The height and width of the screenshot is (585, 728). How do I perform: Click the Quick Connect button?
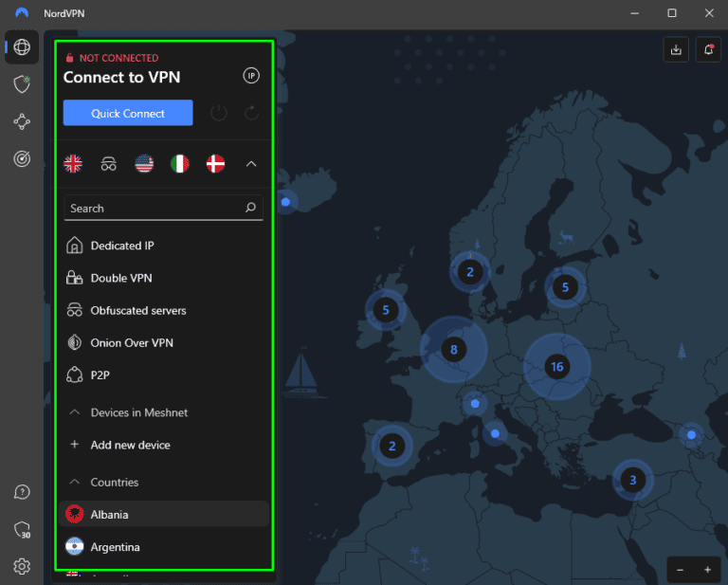point(128,113)
